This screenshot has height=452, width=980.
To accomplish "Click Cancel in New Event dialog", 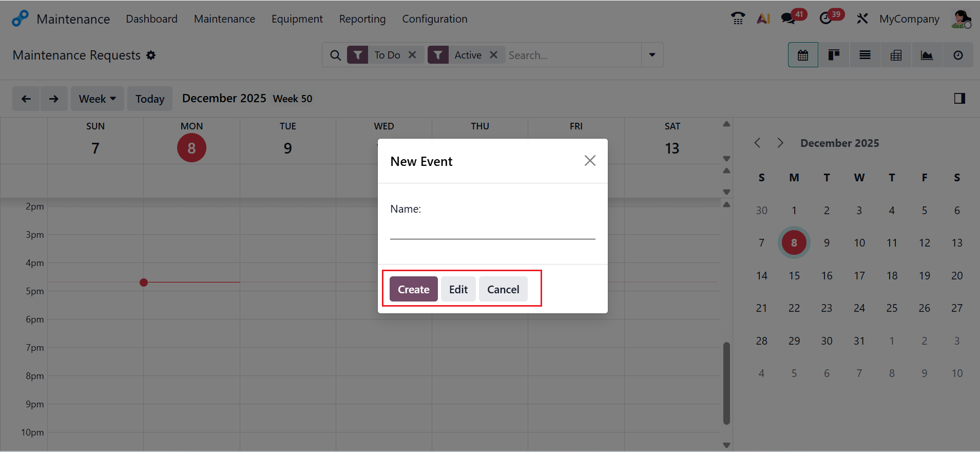I will pos(503,289).
